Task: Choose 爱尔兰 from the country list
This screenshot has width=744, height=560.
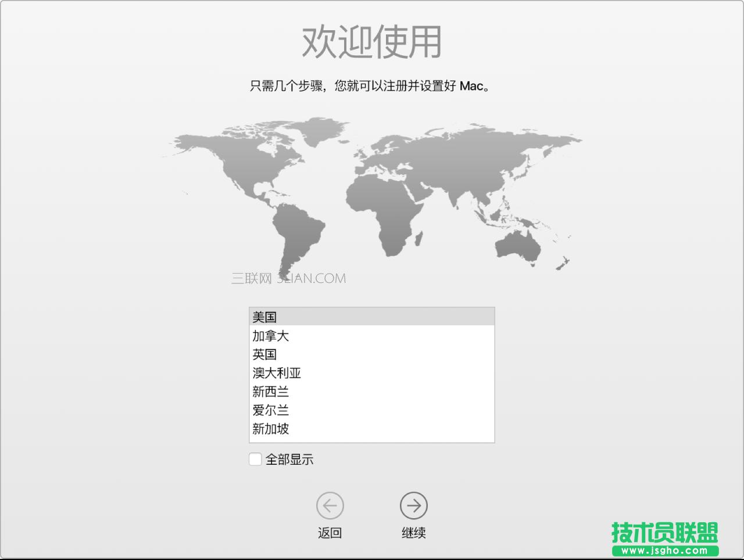Action: coord(270,410)
